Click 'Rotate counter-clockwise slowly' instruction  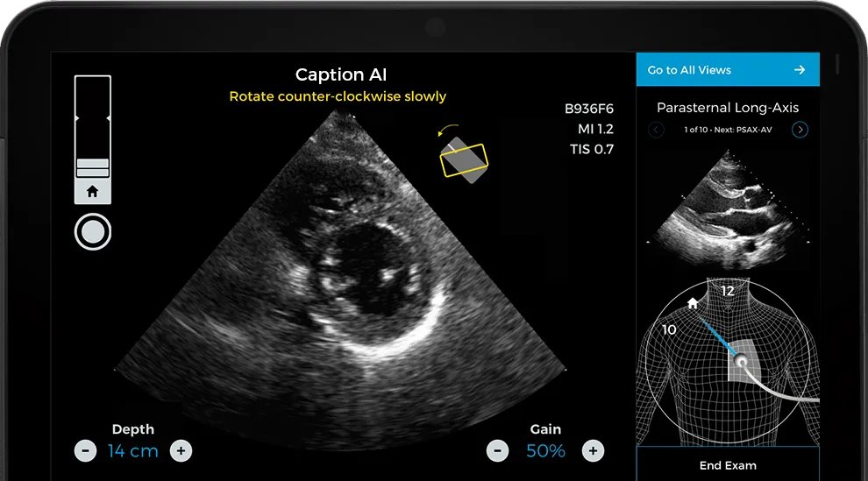(338, 96)
